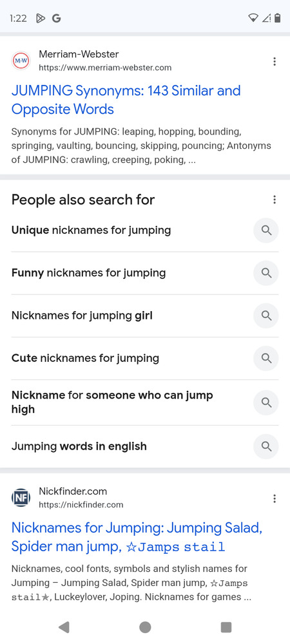
Task: Select Cute nicknames for jumping suggestion
Action: click(x=145, y=359)
